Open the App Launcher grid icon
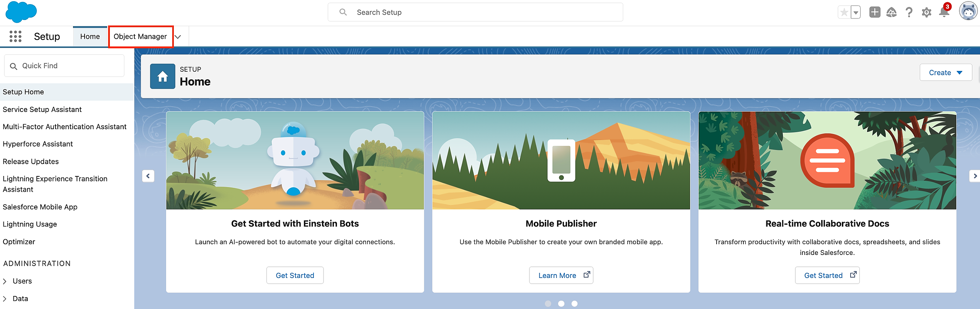Image resolution: width=980 pixels, height=309 pixels. point(15,36)
